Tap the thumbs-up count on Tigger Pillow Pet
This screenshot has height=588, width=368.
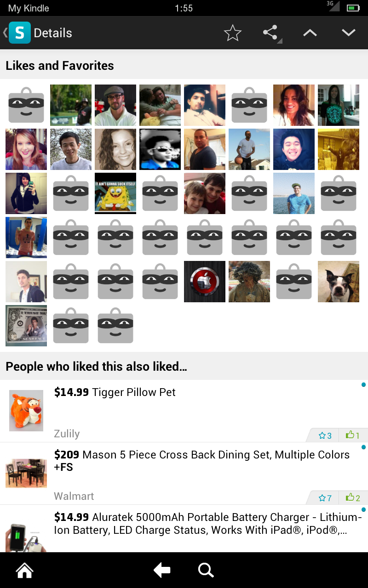click(x=352, y=435)
